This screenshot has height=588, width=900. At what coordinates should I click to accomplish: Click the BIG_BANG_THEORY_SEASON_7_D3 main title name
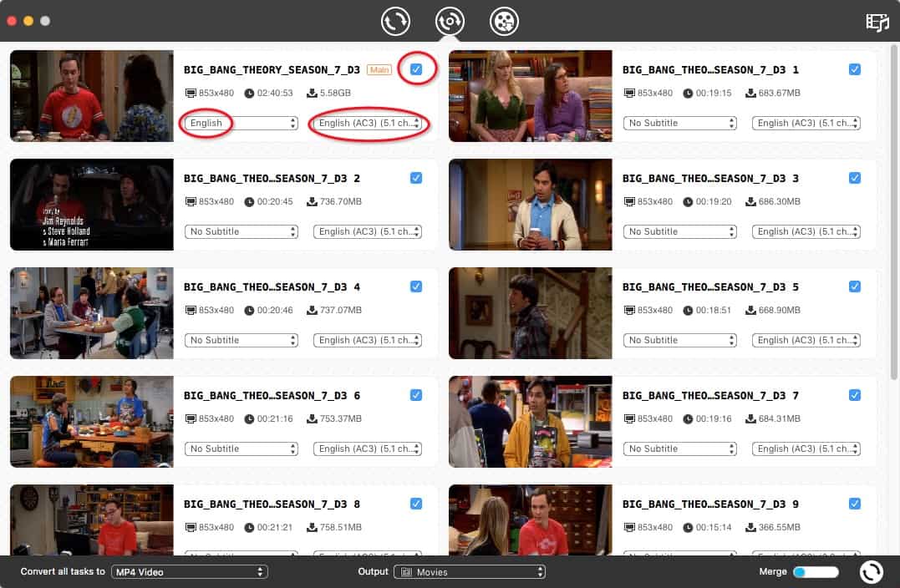272,69
